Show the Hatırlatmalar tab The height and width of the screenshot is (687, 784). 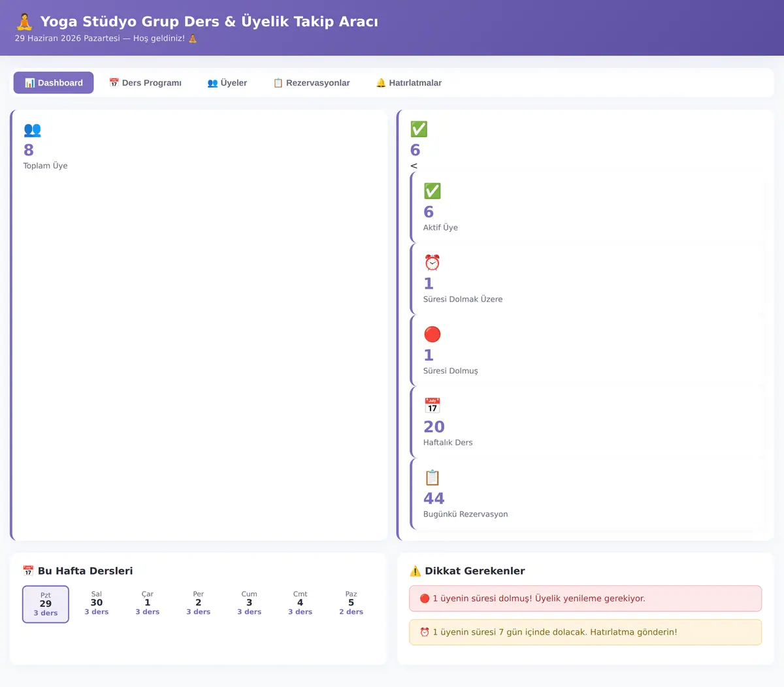click(x=409, y=83)
